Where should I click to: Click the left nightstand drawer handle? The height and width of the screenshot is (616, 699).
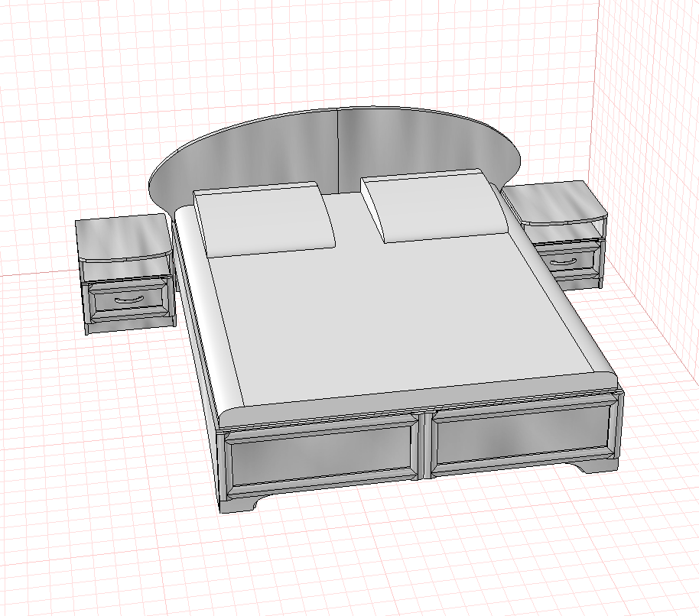pos(128,299)
